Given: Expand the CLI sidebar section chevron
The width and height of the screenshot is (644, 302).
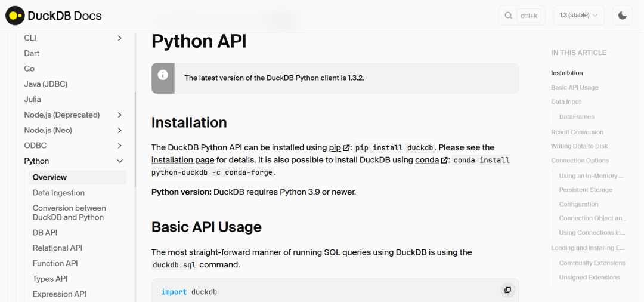Looking at the screenshot, I should [x=119, y=38].
